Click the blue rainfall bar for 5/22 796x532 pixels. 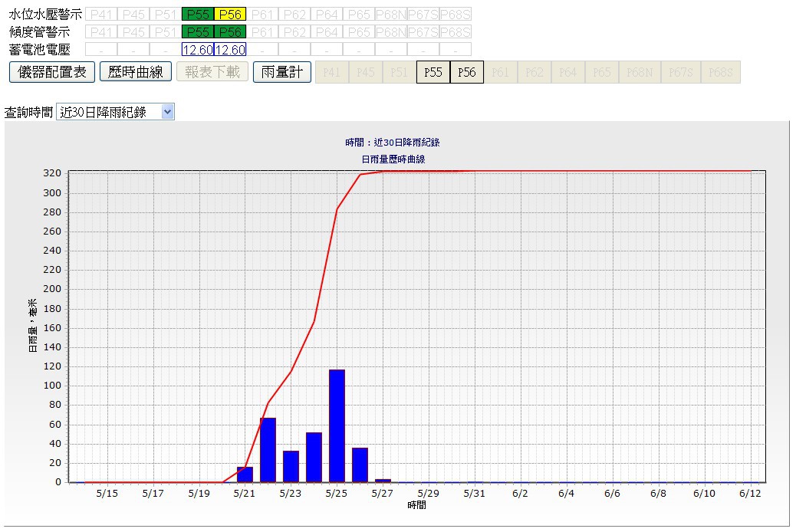coord(268,450)
